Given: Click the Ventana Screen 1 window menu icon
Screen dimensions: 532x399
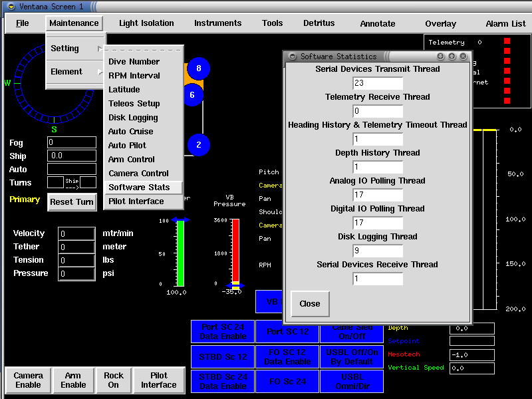Looking at the screenshot, I should point(11,7).
